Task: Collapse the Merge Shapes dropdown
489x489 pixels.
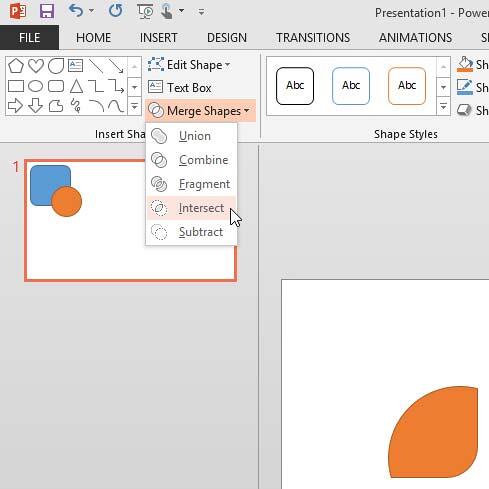Action: [x=200, y=111]
